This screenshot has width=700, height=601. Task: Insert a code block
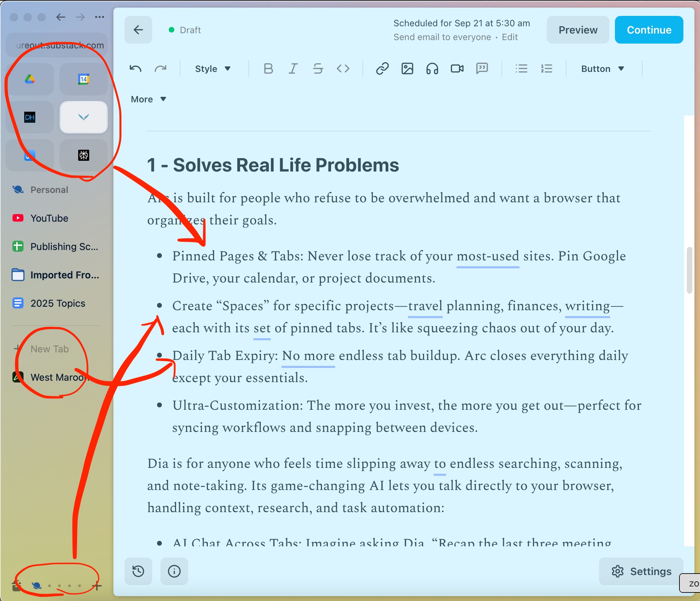(343, 69)
